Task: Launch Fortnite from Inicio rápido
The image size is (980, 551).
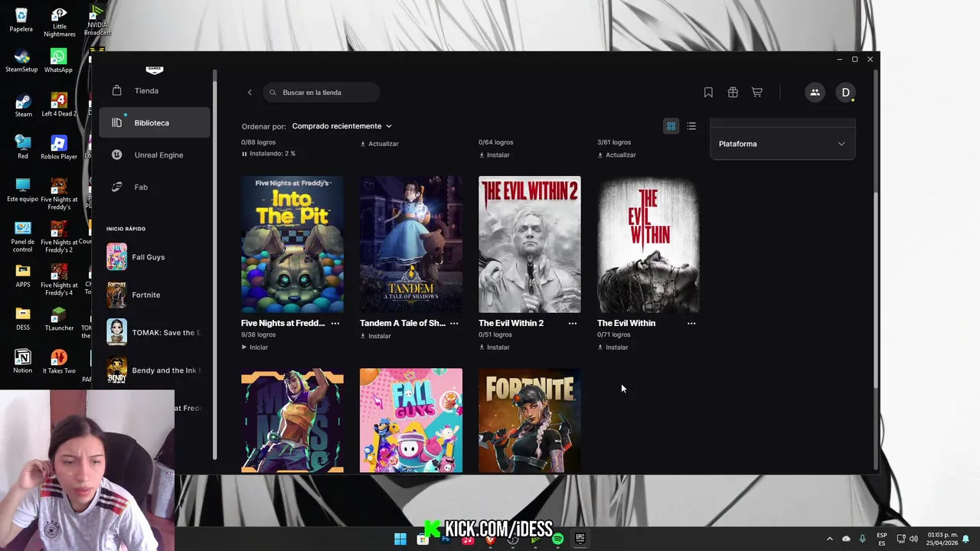Action: tap(153, 295)
